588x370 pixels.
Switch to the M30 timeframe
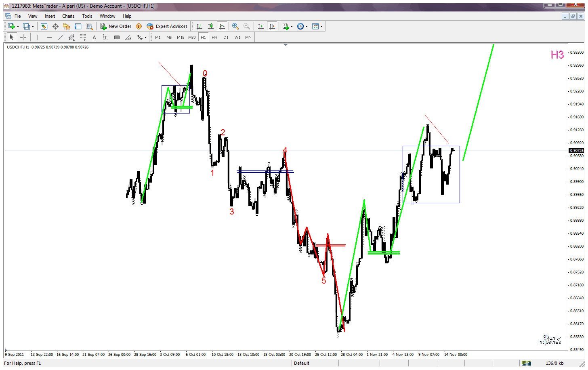(192, 37)
